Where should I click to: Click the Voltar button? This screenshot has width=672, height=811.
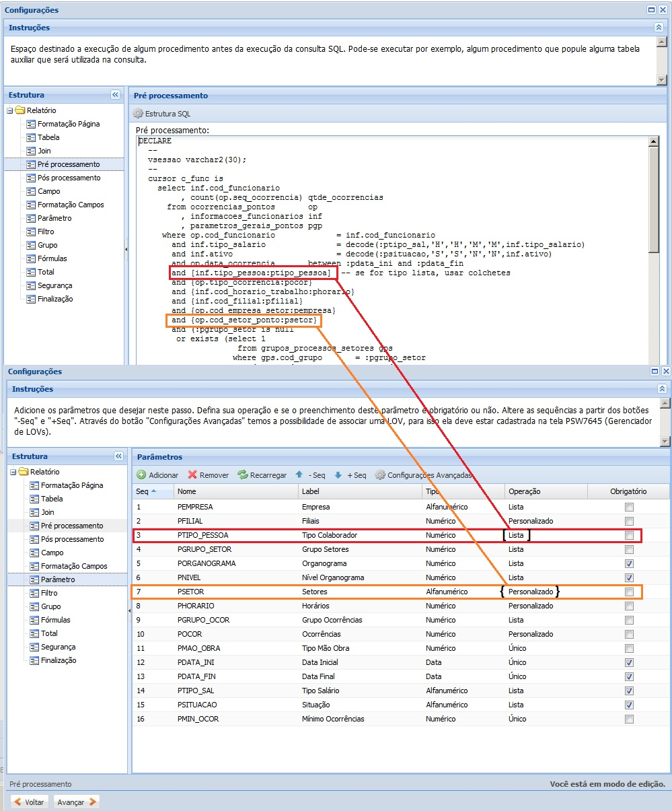coord(29,802)
